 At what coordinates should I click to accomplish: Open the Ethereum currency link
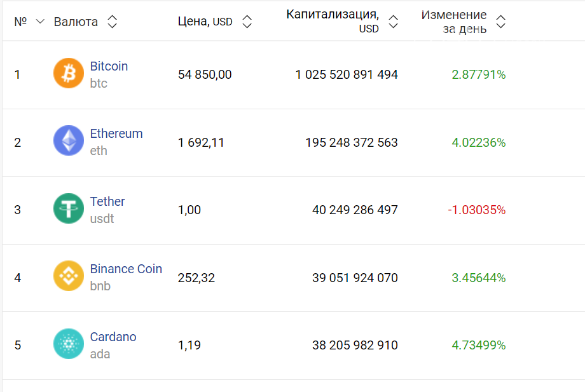click(x=116, y=133)
